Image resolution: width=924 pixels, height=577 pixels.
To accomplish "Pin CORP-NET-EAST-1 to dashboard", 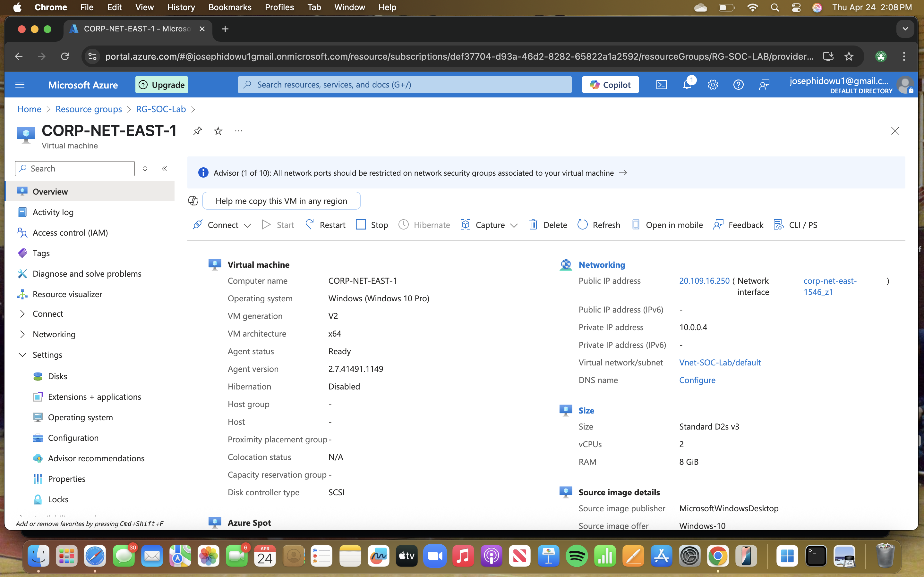I will (x=197, y=131).
